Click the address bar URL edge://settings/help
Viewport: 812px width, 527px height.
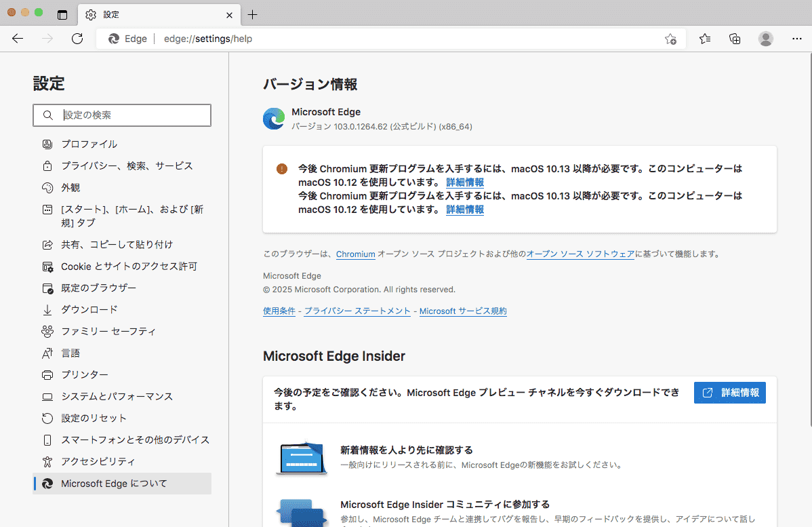tap(208, 39)
